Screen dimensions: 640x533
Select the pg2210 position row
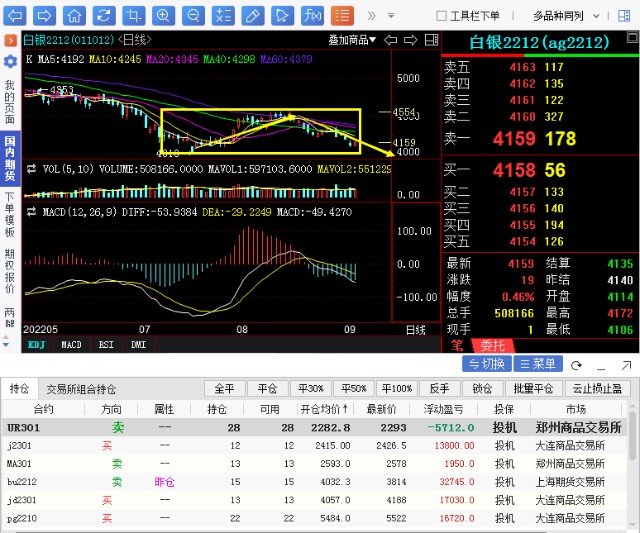314,518
